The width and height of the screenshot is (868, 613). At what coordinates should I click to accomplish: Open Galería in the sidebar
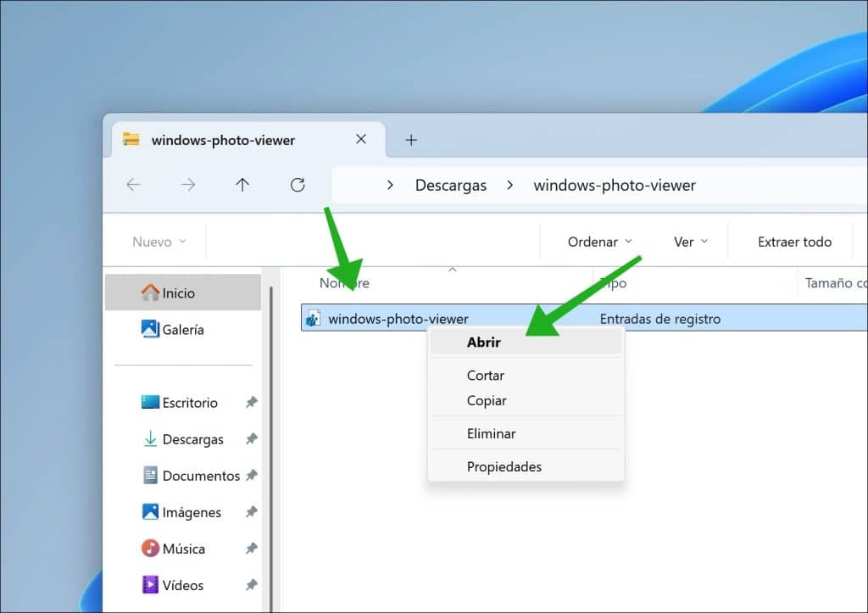tap(183, 329)
